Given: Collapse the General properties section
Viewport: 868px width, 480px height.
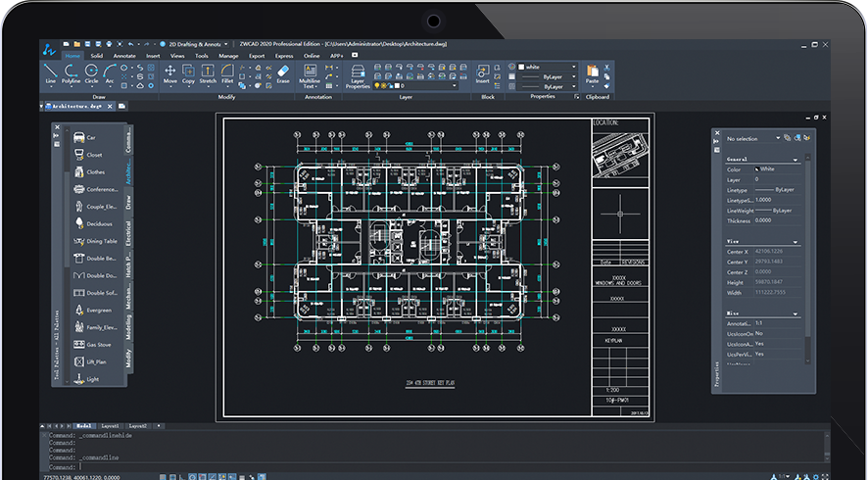Looking at the screenshot, I should pyautogui.click(x=795, y=159).
